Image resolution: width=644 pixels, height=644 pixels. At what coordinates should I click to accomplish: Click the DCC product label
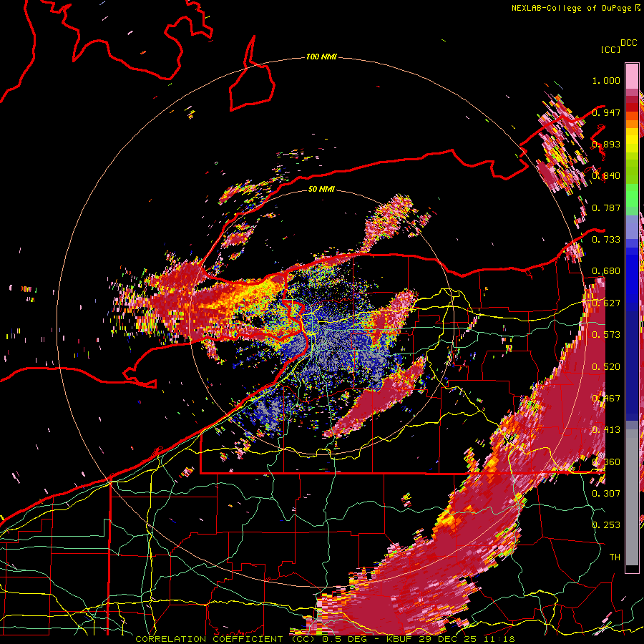coord(628,43)
